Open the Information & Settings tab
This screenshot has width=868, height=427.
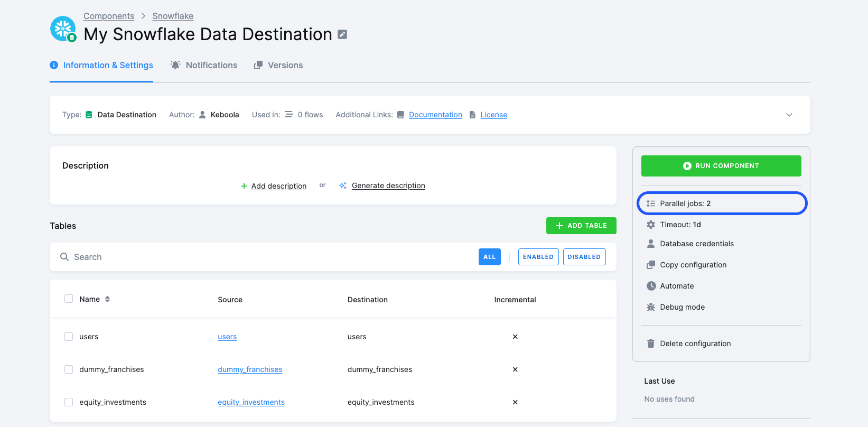[101, 65]
